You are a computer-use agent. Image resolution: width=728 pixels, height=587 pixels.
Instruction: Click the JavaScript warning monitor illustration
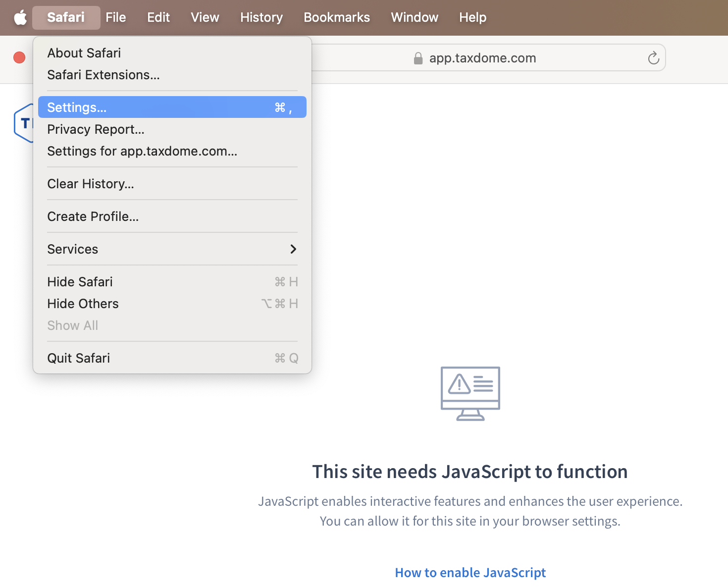click(x=470, y=393)
